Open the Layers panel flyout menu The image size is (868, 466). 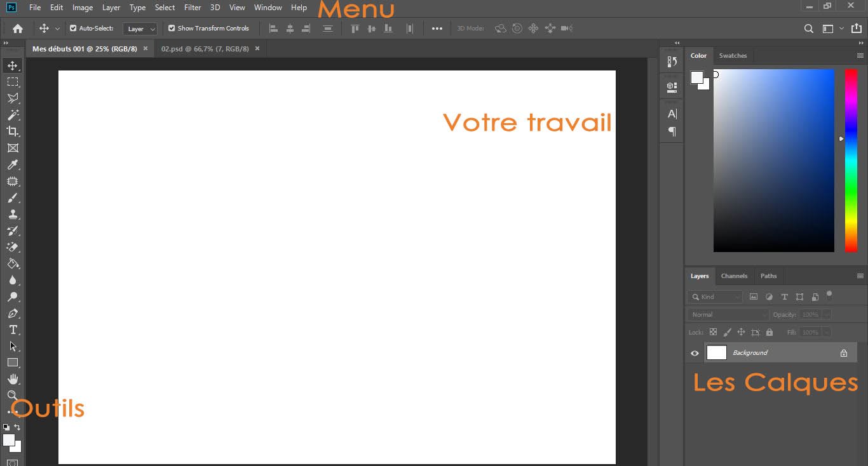(860, 276)
